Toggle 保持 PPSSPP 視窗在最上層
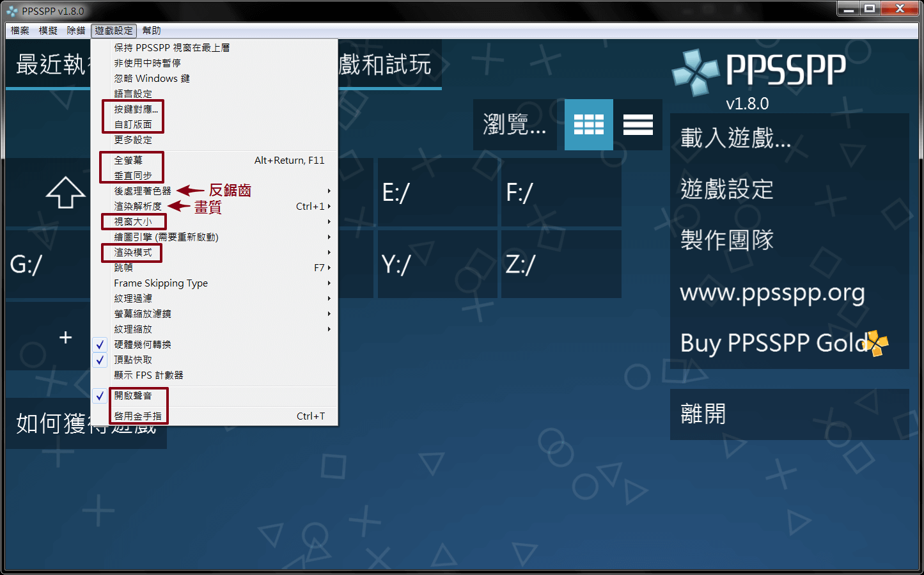Image resolution: width=924 pixels, height=575 pixels. pos(214,48)
